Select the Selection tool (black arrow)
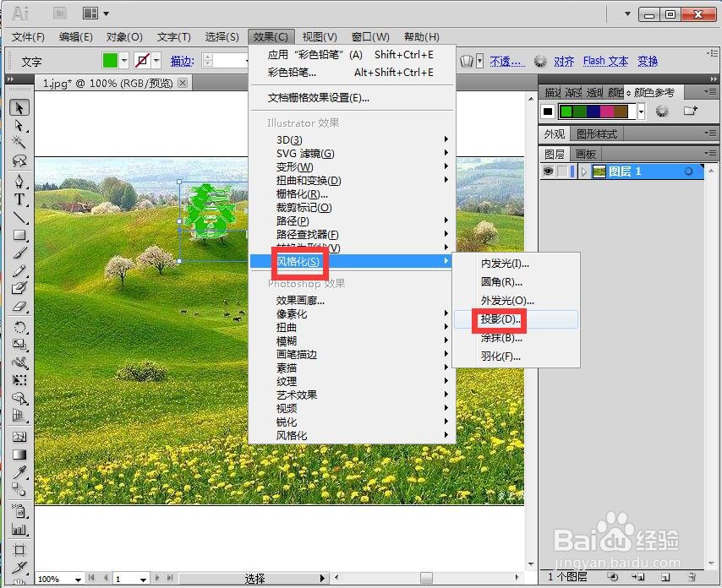722x588 pixels. coord(19,107)
